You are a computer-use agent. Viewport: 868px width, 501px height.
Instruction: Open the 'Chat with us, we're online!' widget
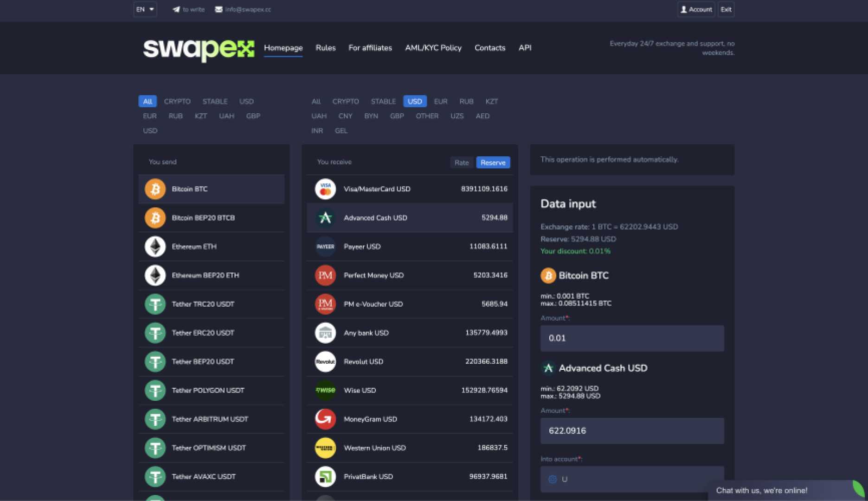click(786, 490)
